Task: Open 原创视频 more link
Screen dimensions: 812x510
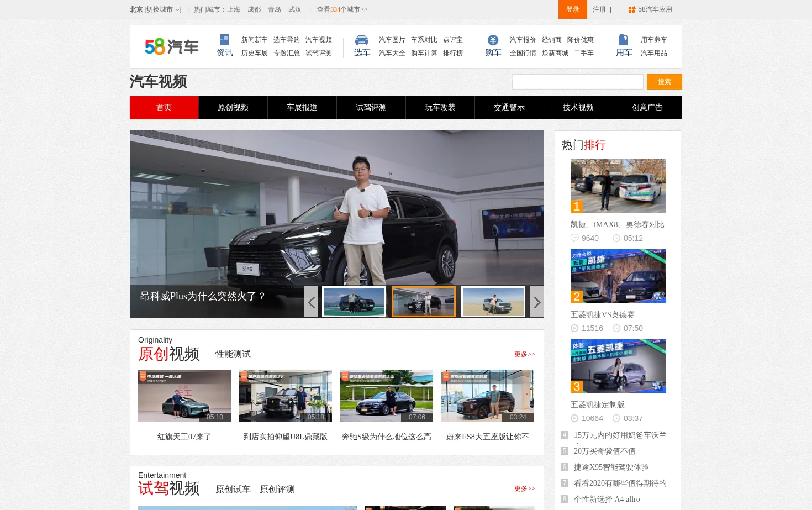Action: click(525, 354)
